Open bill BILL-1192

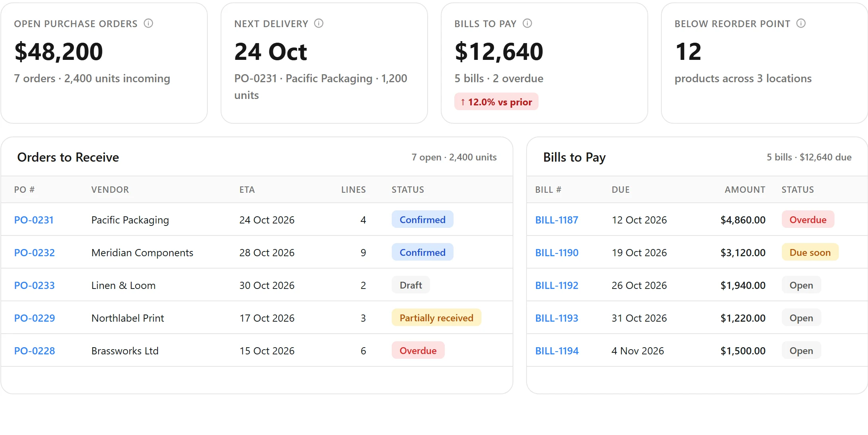click(x=556, y=285)
